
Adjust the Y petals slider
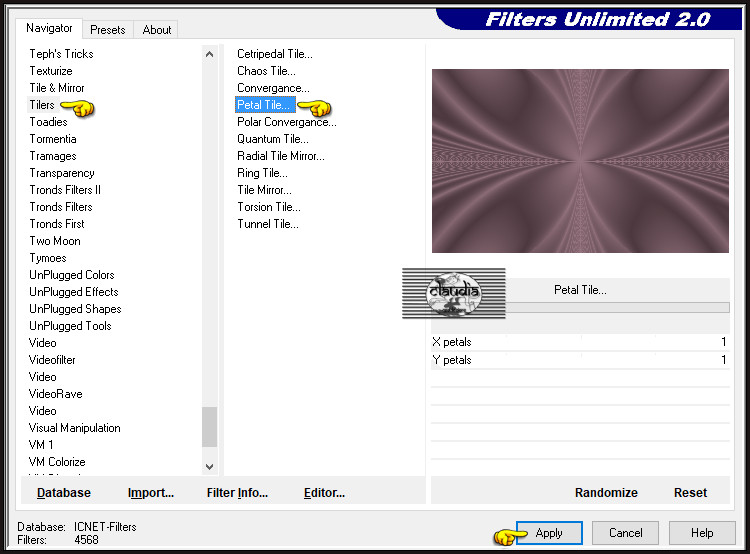[580, 360]
